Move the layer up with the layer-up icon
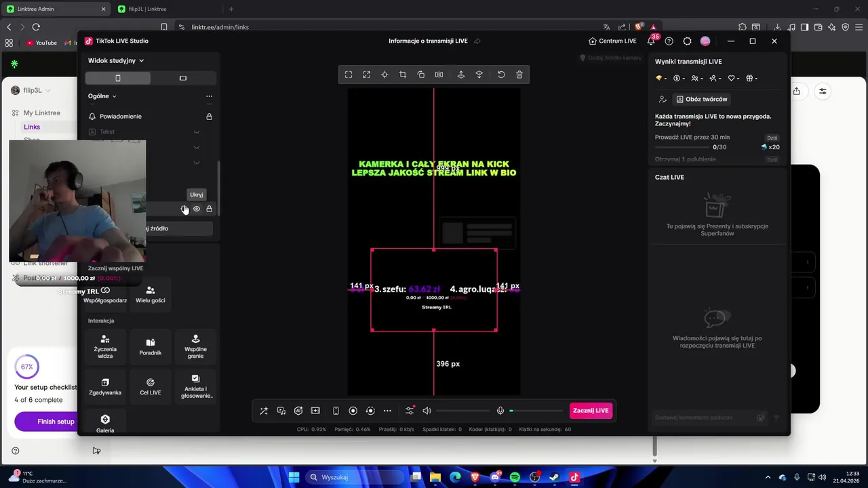The image size is (868, 488). (461, 75)
